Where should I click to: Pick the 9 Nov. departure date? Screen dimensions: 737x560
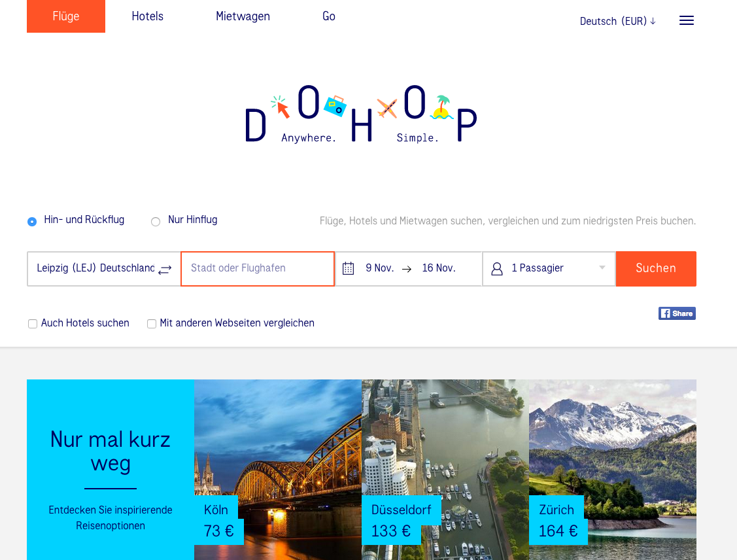380,268
